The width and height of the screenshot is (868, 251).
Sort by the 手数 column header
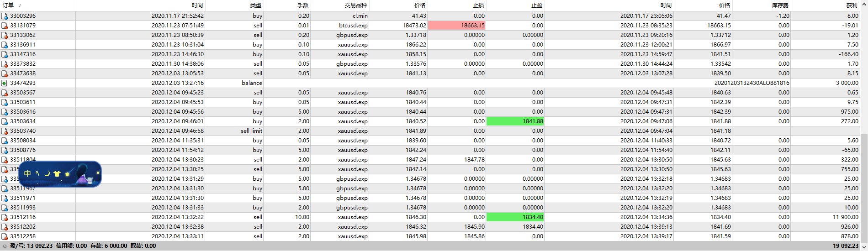coord(287,5)
